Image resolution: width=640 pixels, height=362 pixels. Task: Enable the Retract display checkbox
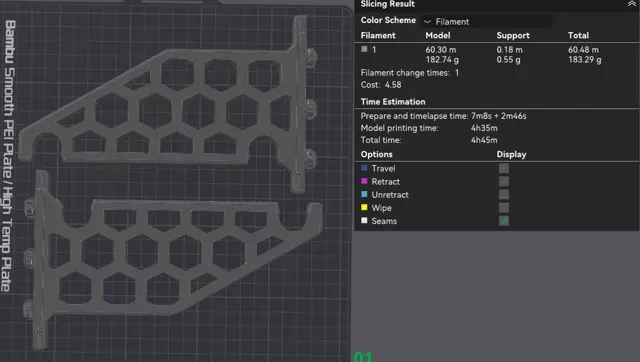pyautogui.click(x=504, y=181)
